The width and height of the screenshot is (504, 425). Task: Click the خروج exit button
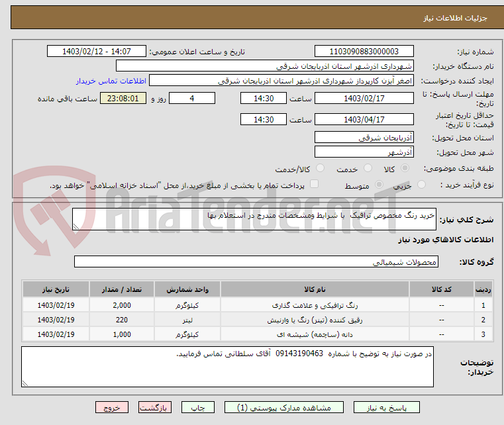click(x=112, y=407)
